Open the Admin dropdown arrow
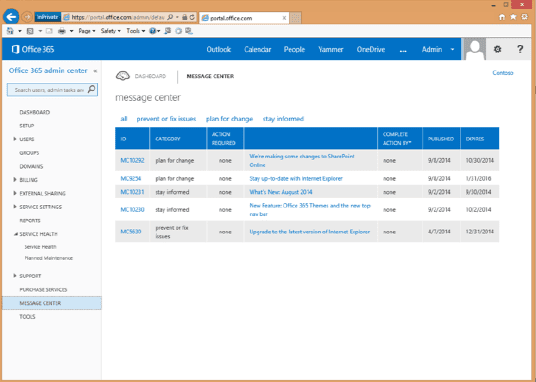Image resolution: width=536 pixels, height=382 pixels. click(x=452, y=49)
